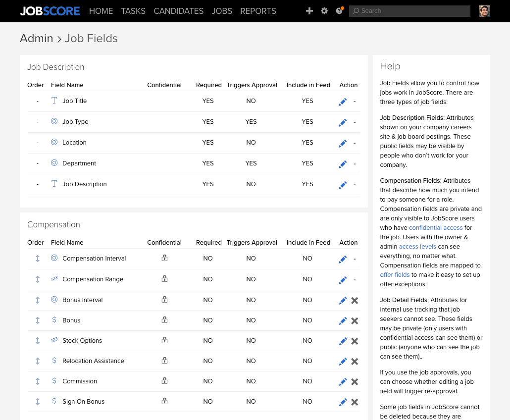Edit the Job Description field

pyautogui.click(x=343, y=185)
